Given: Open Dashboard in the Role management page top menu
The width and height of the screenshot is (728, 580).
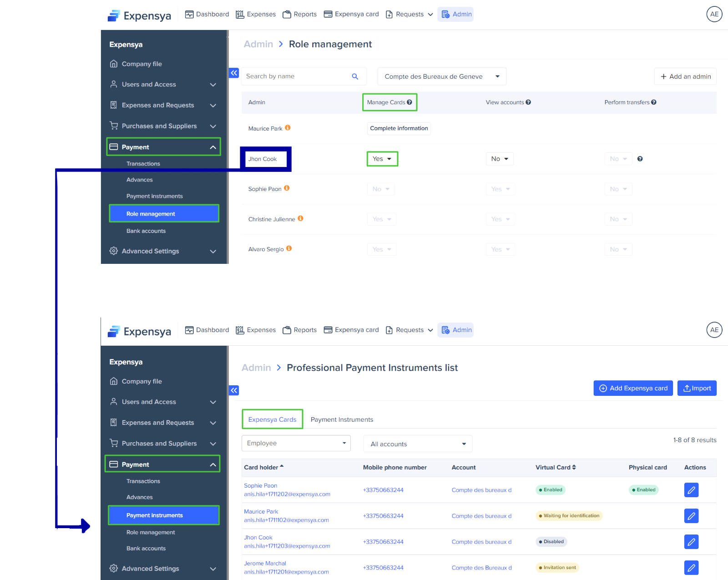Looking at the screenshot, I should click(x=207, y=14).
